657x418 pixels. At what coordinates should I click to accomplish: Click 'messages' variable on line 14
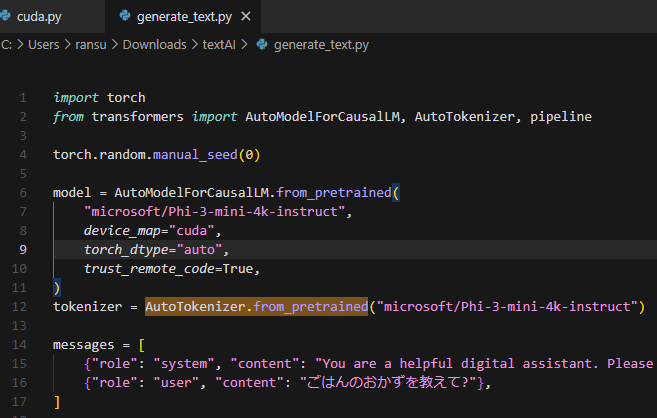click(x=83, y=345)
